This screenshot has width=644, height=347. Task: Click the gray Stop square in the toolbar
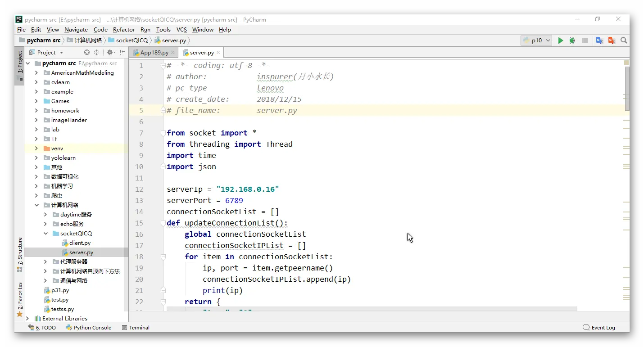click(x=585, y=41)
